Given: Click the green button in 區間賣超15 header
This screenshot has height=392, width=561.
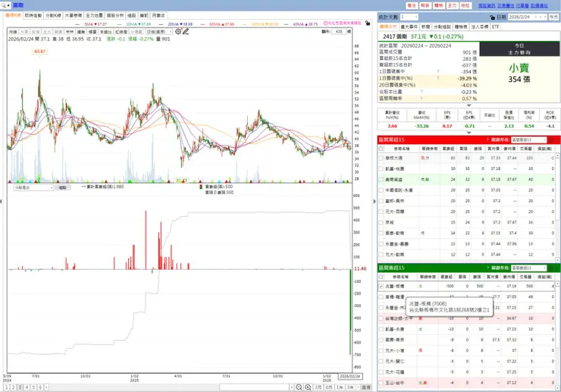Looking at the screenshot, I should 551,268.
